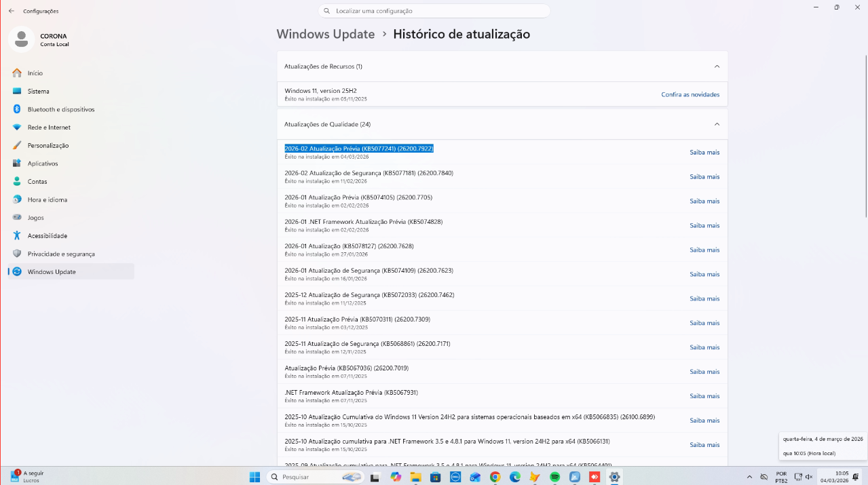Click the Contas label in the sidebar
The image size is (868, 485).
click(37, 181)
